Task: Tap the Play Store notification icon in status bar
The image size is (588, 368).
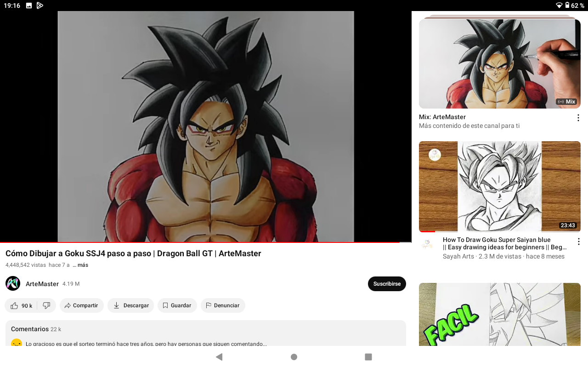Action: click(40, 6)
